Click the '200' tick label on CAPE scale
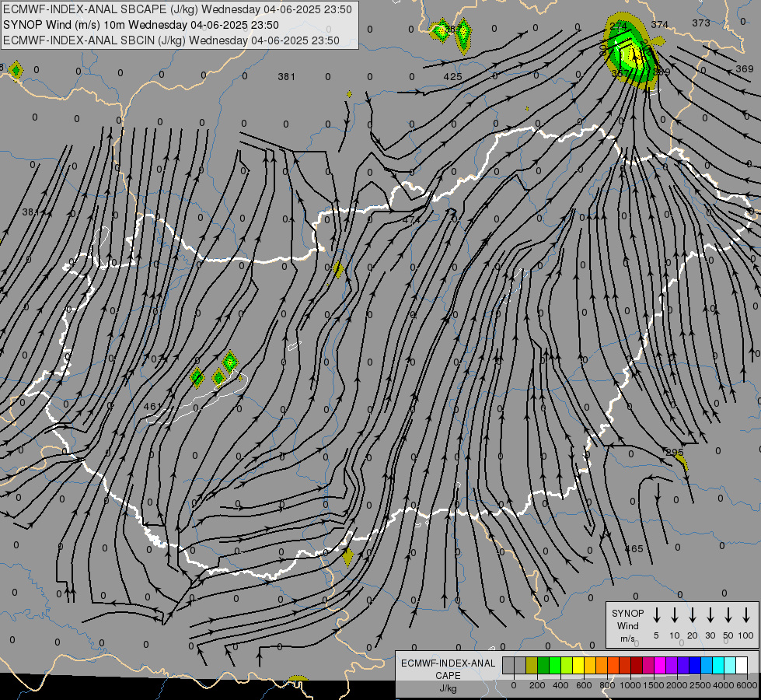Screen dimensions: 761x700 pos(537,685)
